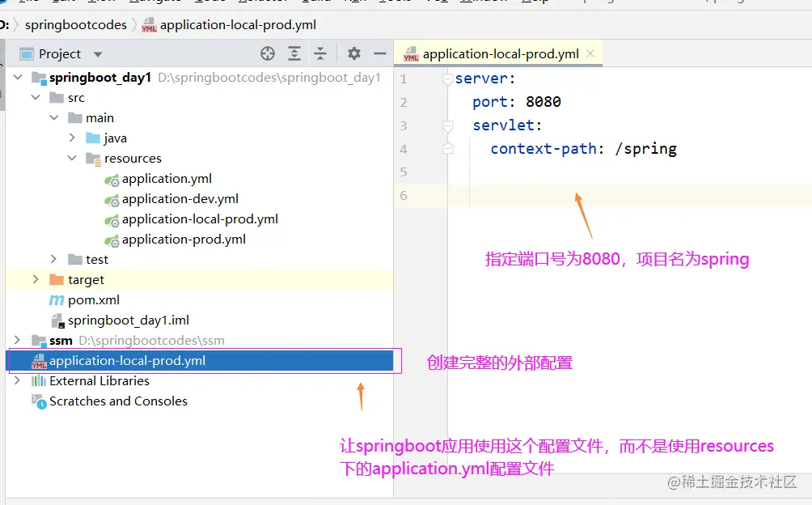Fold the server block at line 1
This screenshot has height=505, width=812.
(x=448, y=79)
